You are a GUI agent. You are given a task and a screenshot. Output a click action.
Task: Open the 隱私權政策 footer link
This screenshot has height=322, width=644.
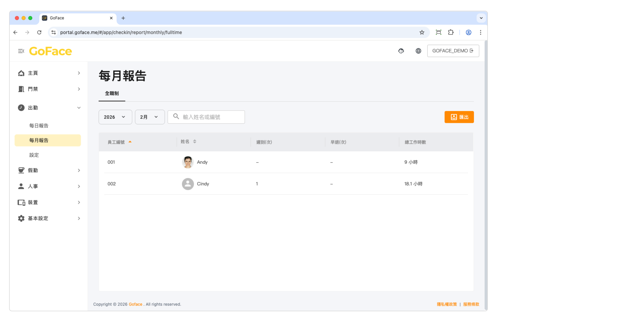447,304
